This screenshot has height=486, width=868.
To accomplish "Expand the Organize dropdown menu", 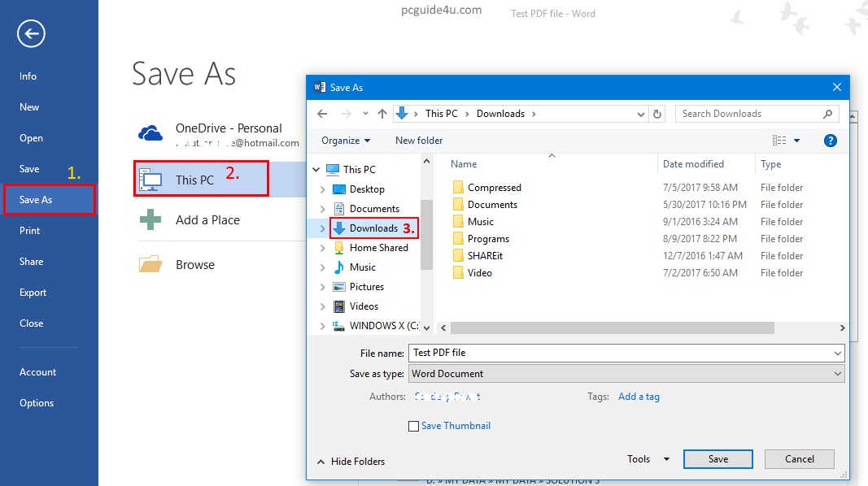I will pos(346,141).
